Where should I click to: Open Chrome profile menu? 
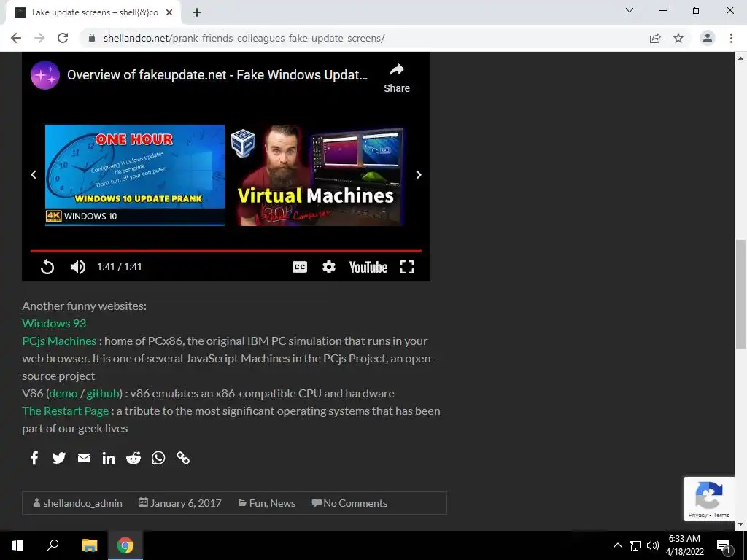[x=708, y=38]
